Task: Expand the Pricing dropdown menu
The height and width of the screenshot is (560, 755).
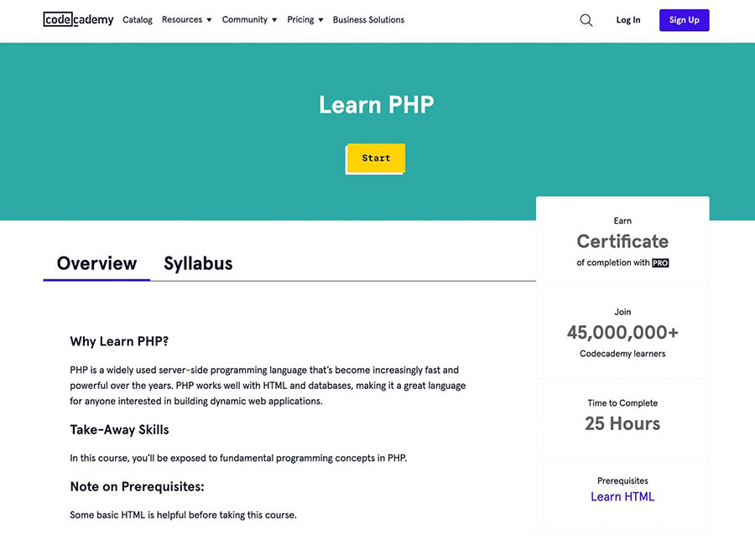Action: click(x=305, y=20)
